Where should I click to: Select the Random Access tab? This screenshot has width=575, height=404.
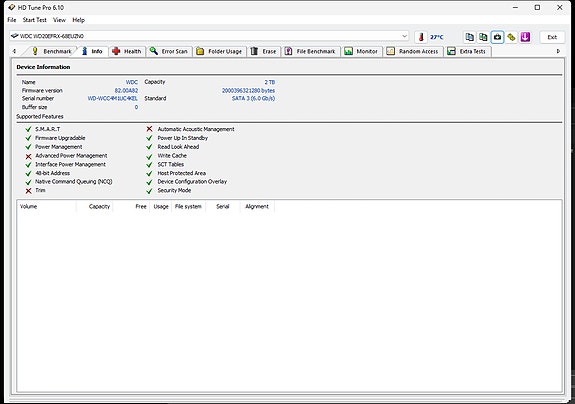[413, 51]
